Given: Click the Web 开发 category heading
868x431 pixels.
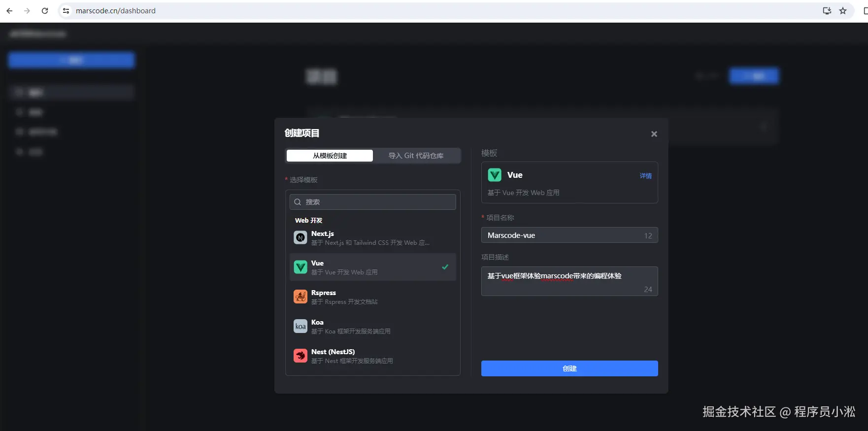Looking at the screenshot, I should pyautogui.click(x=308, y=220).
